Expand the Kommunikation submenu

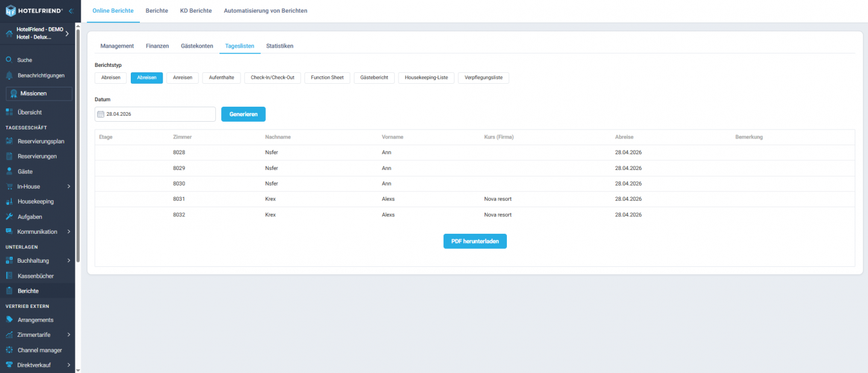69,231
